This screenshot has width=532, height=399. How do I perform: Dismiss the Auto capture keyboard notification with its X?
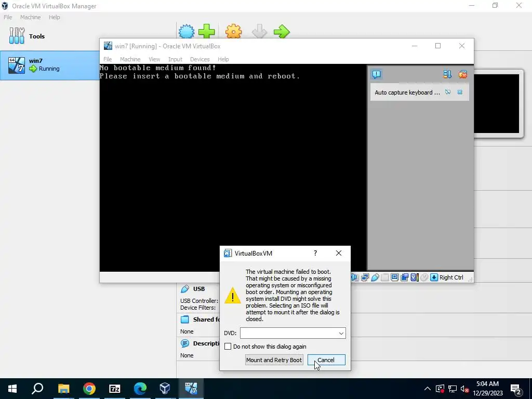pos(460,92)
